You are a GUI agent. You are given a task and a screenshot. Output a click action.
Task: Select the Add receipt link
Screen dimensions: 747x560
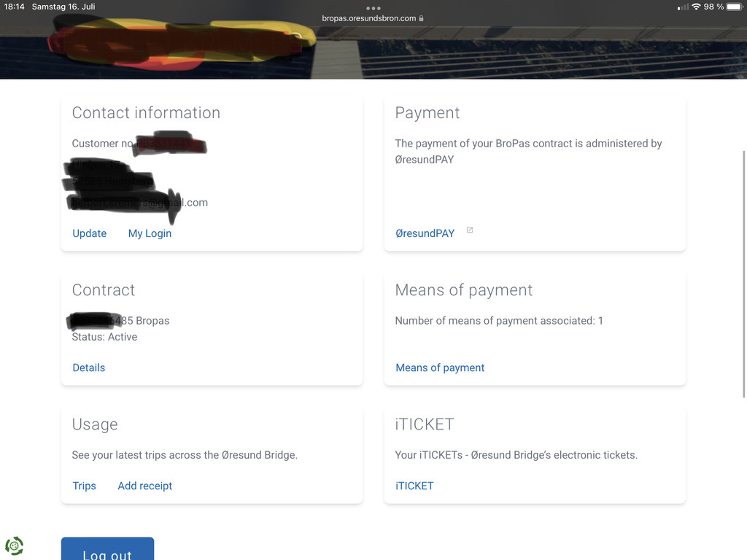[x=145, y=486]
